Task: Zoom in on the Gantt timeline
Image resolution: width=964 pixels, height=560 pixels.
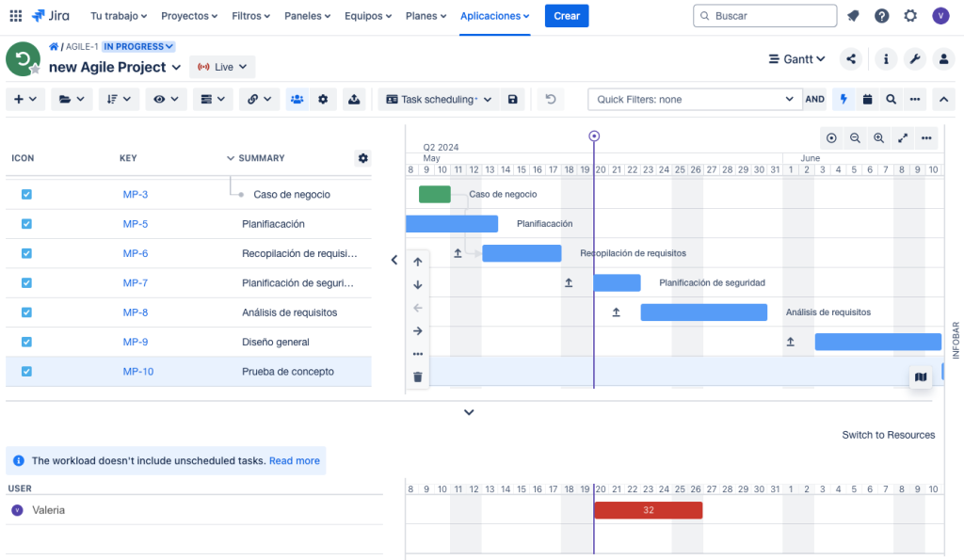Action: 878,137
